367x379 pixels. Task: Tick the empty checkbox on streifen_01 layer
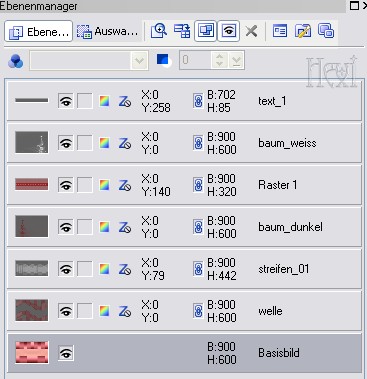(x=85, y=269)
